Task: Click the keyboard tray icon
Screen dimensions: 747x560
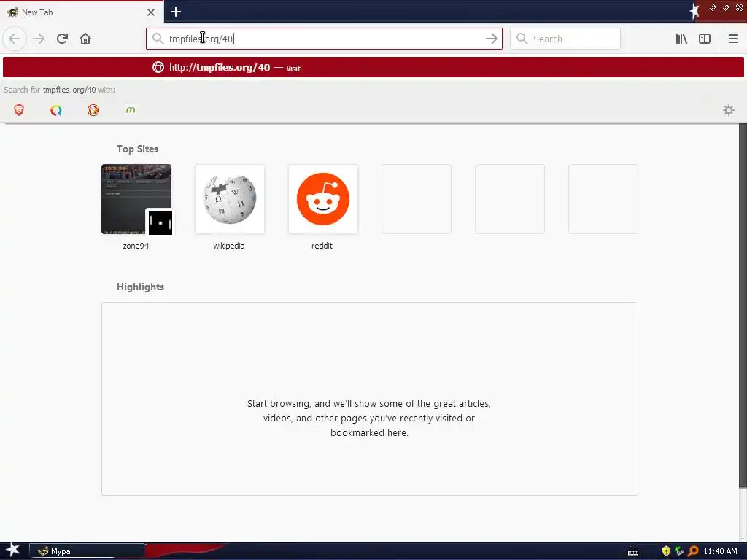Action: coord(633,553)
